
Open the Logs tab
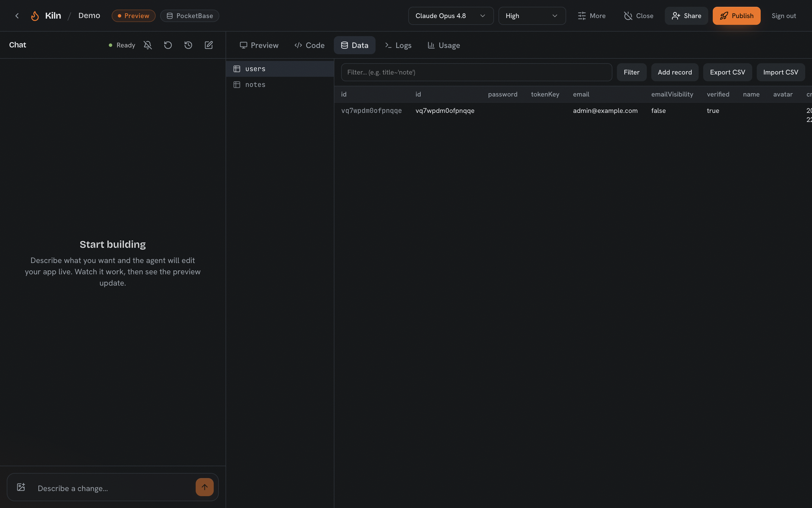click(398, 45)
